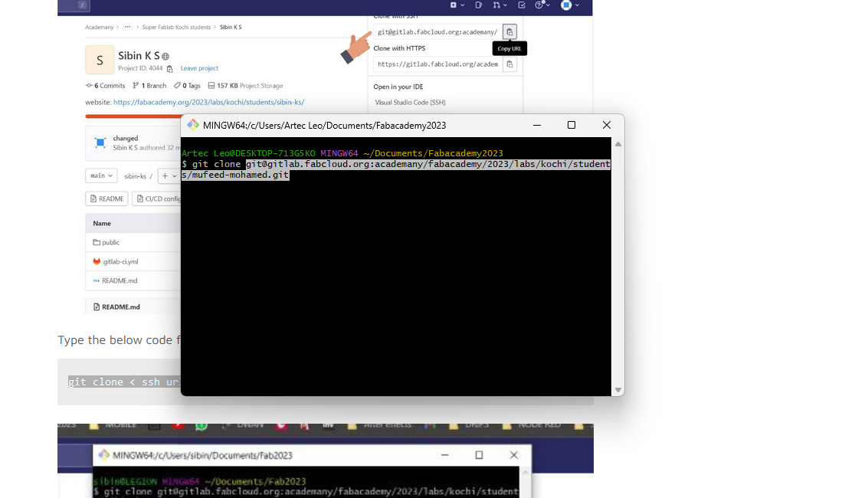View the 0 Tags link
Image resolution: width=868 pixels, height=498 pixels.
click(x=187, y=86)
